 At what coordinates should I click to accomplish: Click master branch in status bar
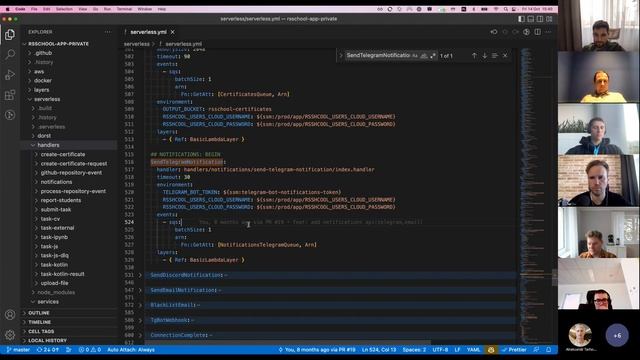(x=18, y=350)
